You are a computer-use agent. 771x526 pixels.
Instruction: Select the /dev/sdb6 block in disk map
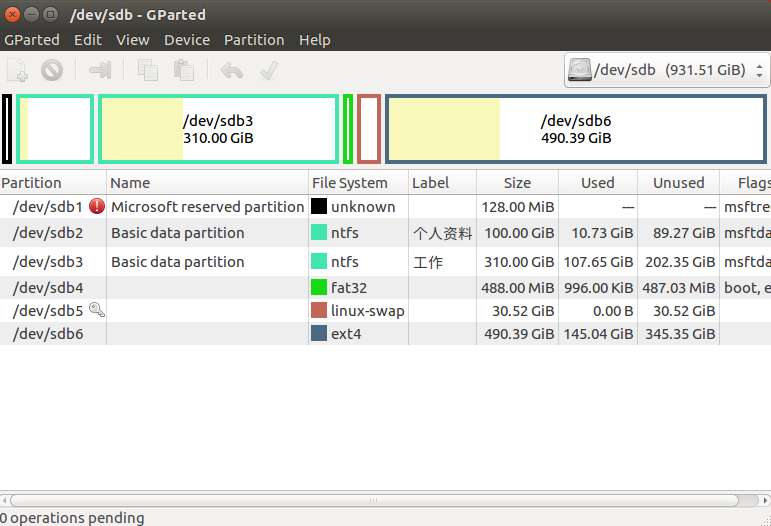click(x=576, y=129)
